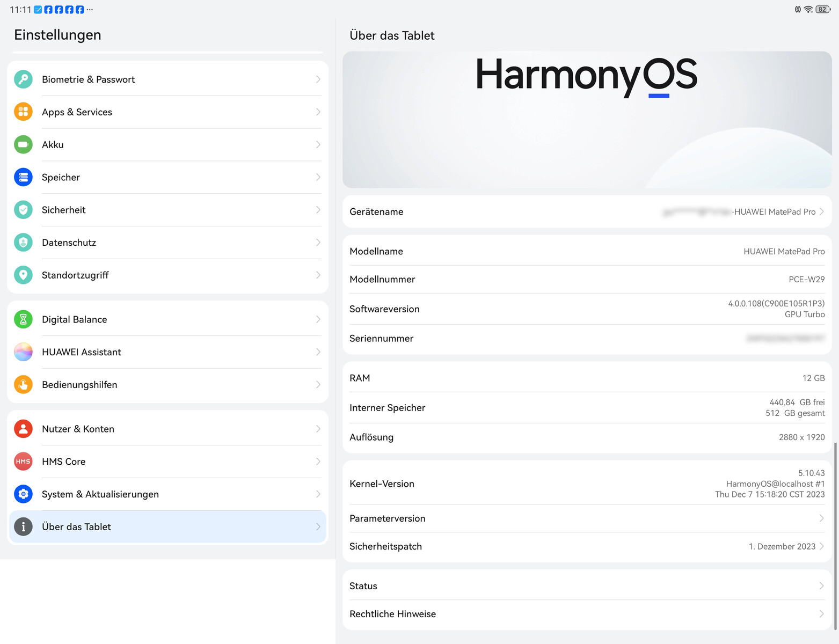Expand the Nutzer & Konten row chevron
Image resolution: width=839 pixels, height=644 pixels.
point(318,429)
